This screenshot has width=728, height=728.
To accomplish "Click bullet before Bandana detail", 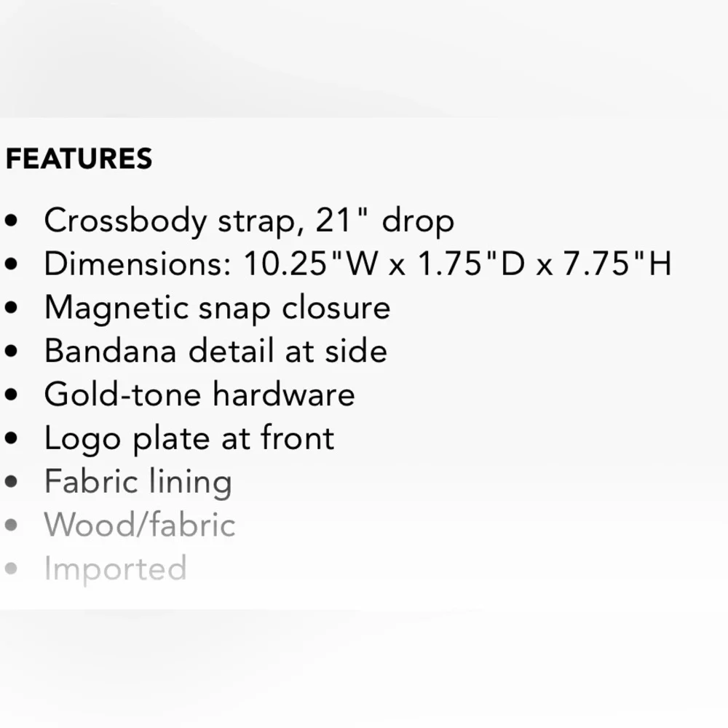I will (x=11, y=351).
